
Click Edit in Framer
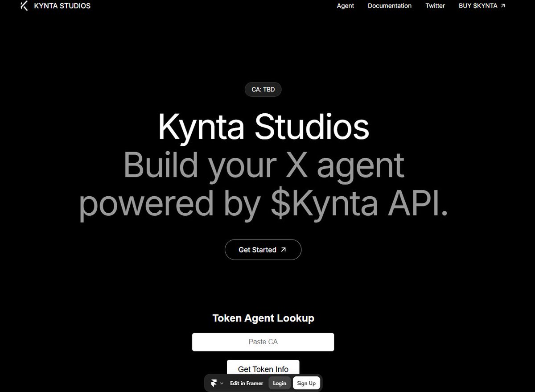coord(246,383)
